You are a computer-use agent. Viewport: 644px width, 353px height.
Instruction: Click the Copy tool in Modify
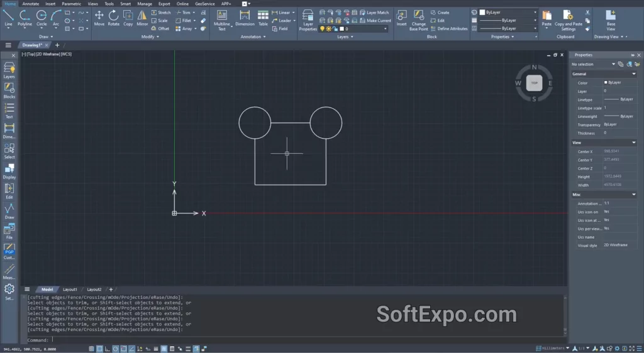128,18
